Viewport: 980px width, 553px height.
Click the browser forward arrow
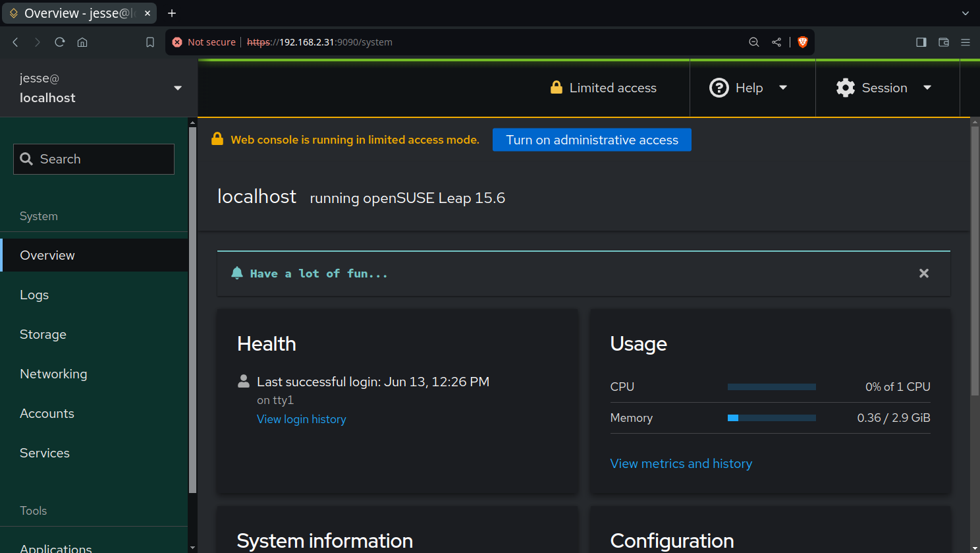[x=38, y=42]
